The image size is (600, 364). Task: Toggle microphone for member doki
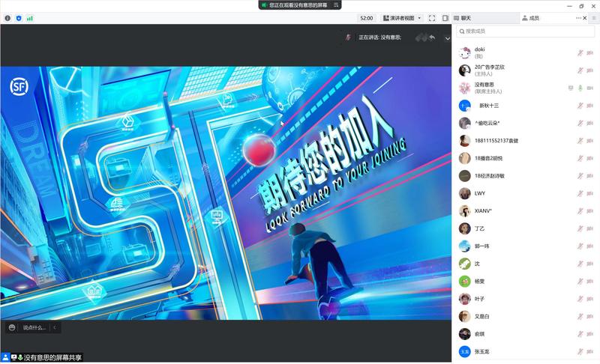[x=580, y=52]
